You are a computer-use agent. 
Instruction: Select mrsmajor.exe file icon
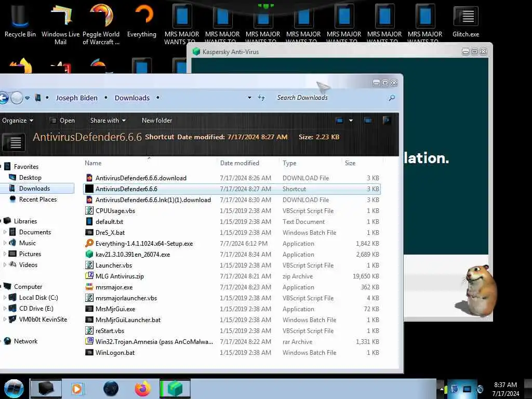pyautogui.click(x=89, y=287)
